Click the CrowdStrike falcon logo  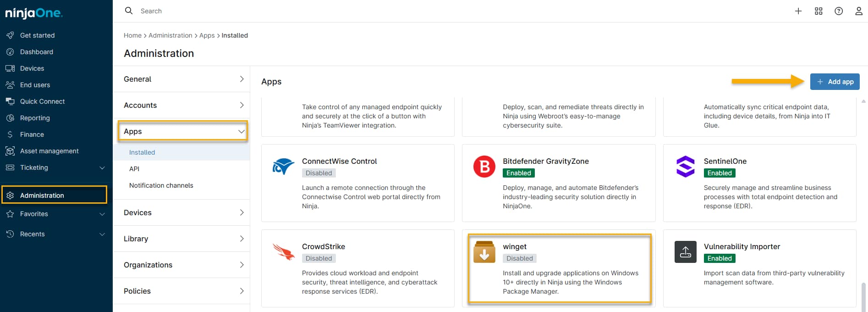(x=283, y=252)
